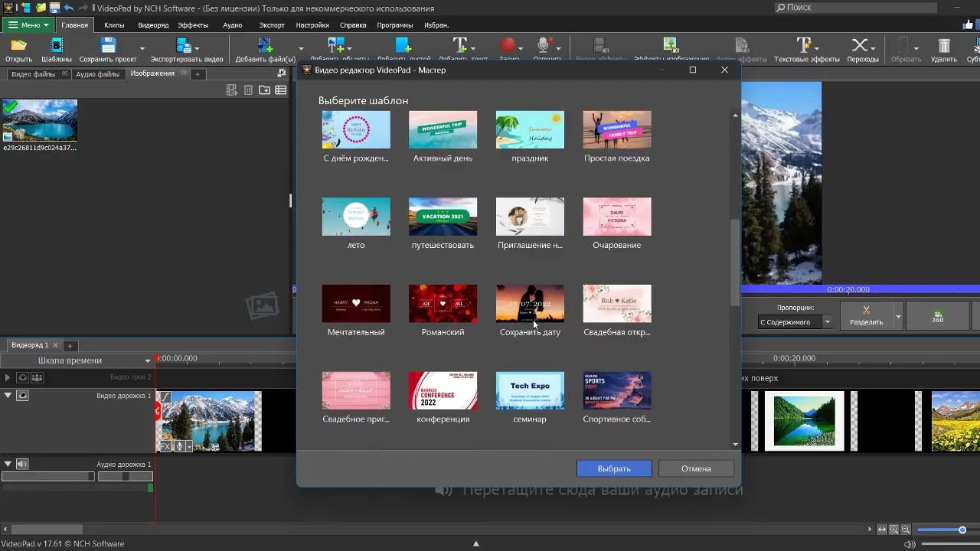Click the Выбрать button in wizard
The height and width of the screenshot is (551, 980).
pos(614,468)
